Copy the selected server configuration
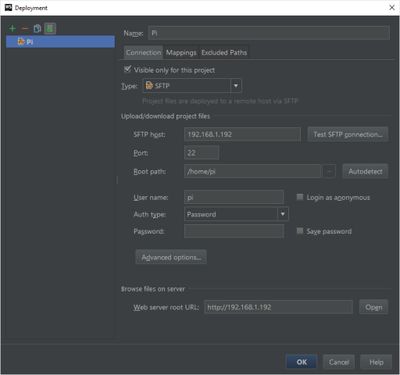The image size is (400, 375). [x=37, y=29]
